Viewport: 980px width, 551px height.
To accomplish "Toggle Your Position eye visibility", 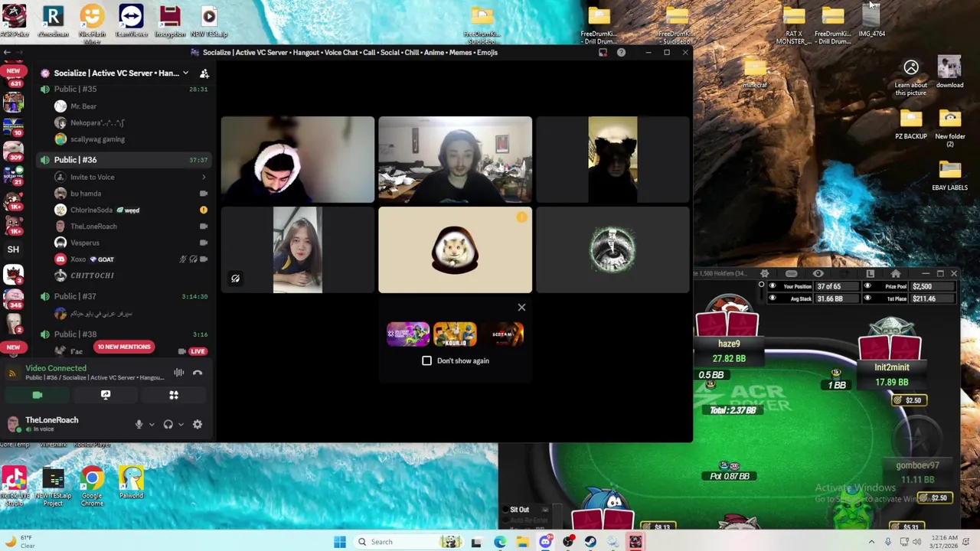I will [772, 286].
